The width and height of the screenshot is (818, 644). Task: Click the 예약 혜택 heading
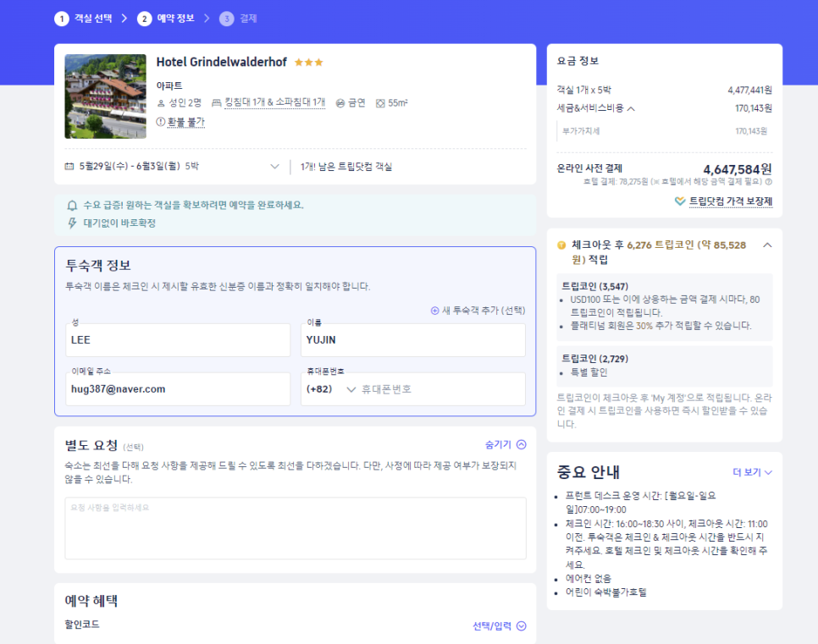(91, 601)
